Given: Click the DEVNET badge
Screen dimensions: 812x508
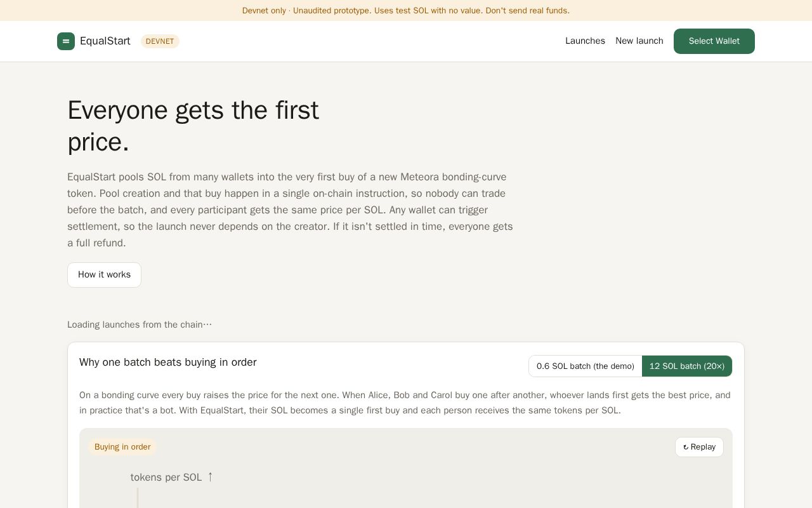Looking at the screenshot, I should tap(160, 41).
